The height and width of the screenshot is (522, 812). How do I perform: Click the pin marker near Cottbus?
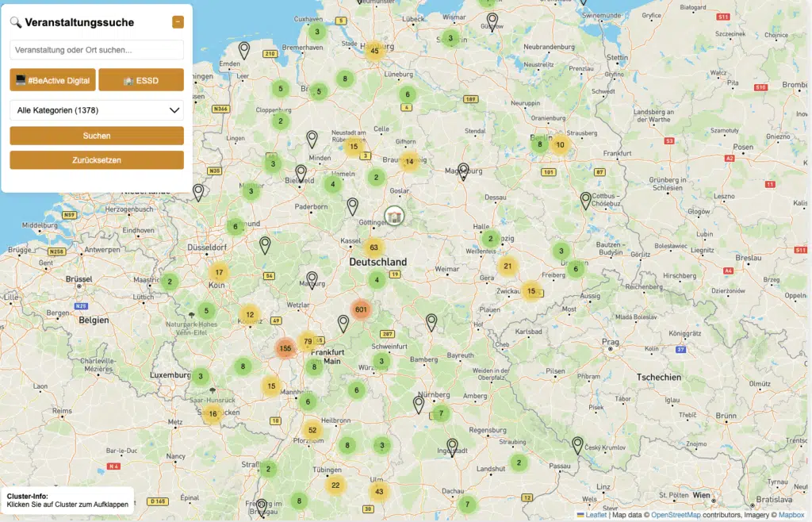click(586, 200)
